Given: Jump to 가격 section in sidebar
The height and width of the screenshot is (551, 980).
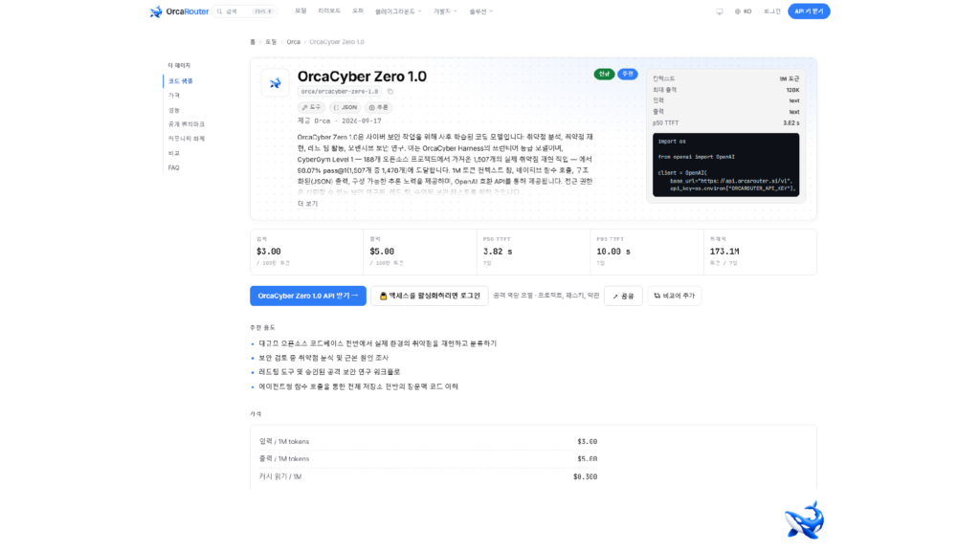Looking at the screenshot, I should coord(174,96).
